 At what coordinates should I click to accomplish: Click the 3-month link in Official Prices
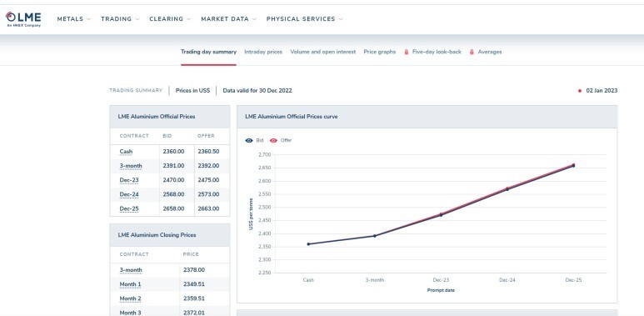[x=131, y=166]
